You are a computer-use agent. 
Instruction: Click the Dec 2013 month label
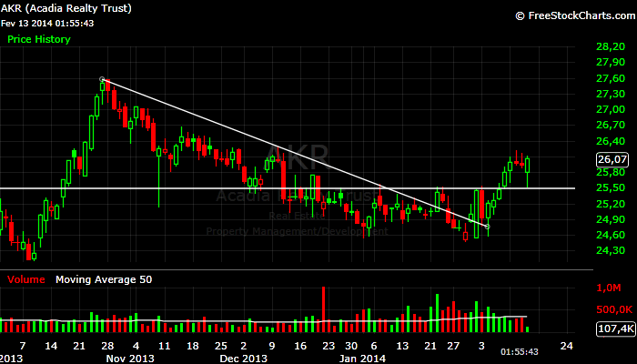(x=243, y=359)
